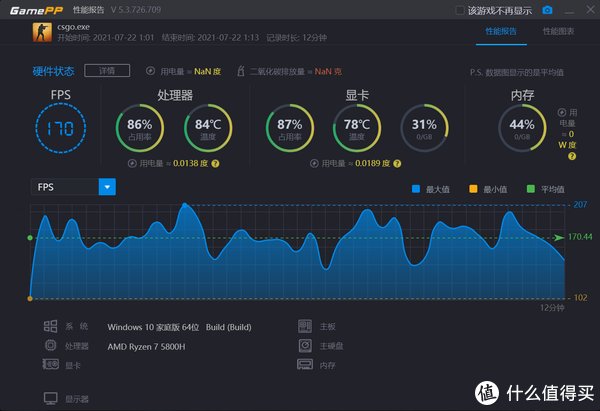Click the csgo.exe game icon
The height and width of the screenshot is (411, 600).
pos(42,32)
